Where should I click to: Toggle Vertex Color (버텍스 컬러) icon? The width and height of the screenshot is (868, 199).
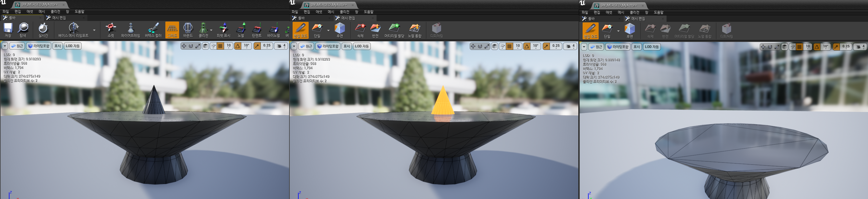(x=153, y=30)
